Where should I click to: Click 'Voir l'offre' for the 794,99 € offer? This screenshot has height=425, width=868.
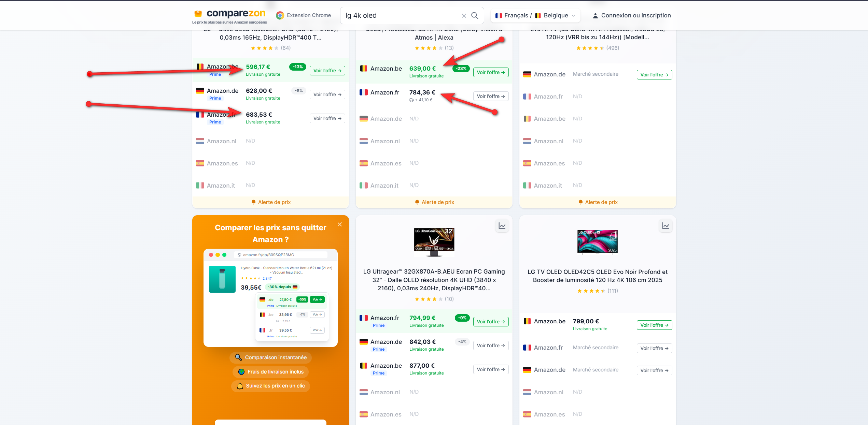pos(491,322)
